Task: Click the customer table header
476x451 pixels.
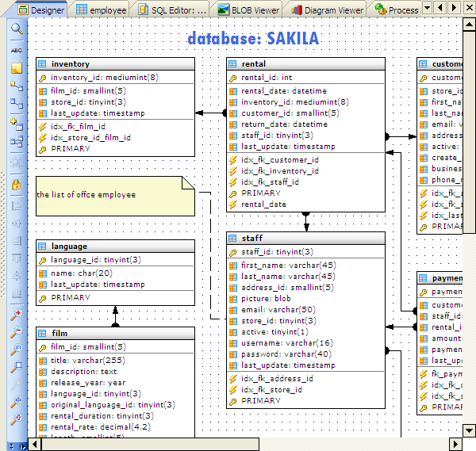Action: click(x=440, y=64)
